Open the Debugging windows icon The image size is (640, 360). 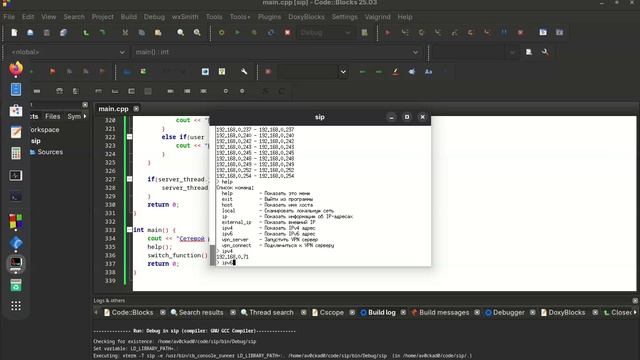pos(543,33)
